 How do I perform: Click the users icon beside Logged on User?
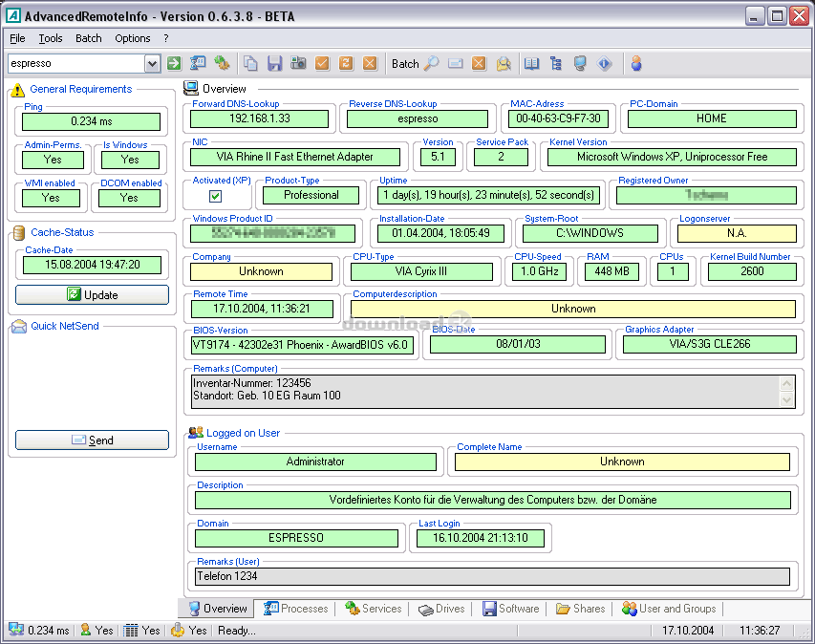pos(196,433)
